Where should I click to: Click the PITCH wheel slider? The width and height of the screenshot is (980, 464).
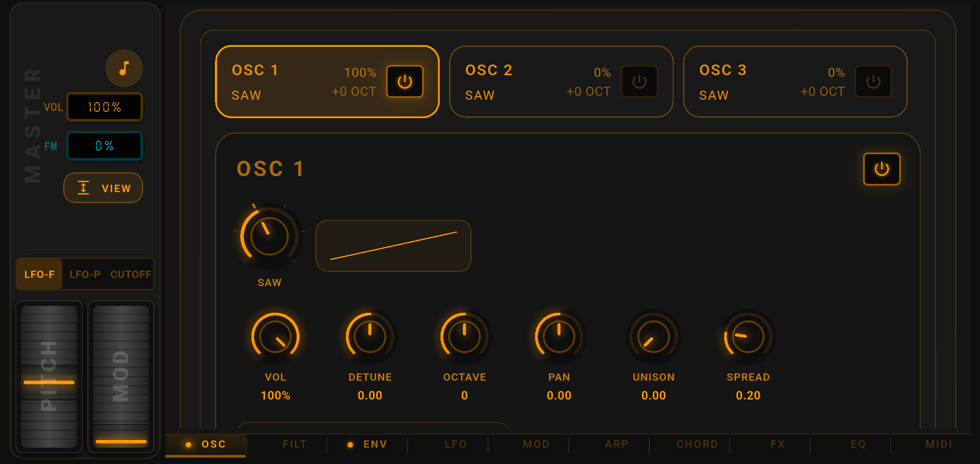click(49, 376)
